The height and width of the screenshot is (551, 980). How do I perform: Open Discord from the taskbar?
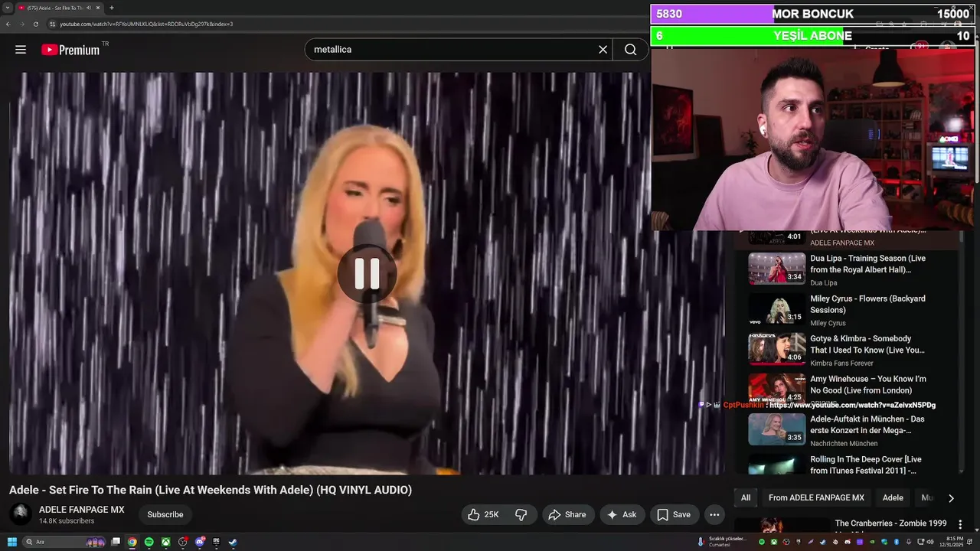tap(199, 542)
